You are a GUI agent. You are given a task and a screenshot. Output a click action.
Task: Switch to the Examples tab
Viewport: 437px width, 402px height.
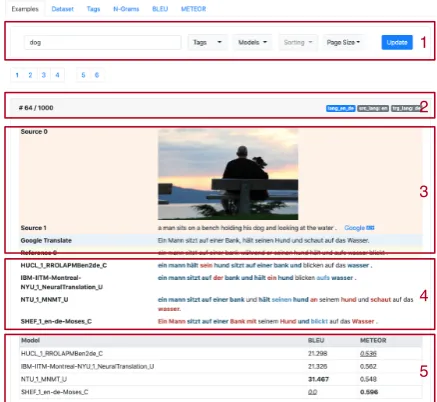click(25, 9)
